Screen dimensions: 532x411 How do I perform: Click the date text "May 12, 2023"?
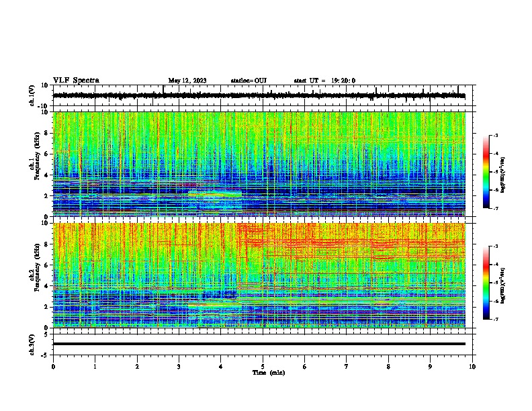187,81
